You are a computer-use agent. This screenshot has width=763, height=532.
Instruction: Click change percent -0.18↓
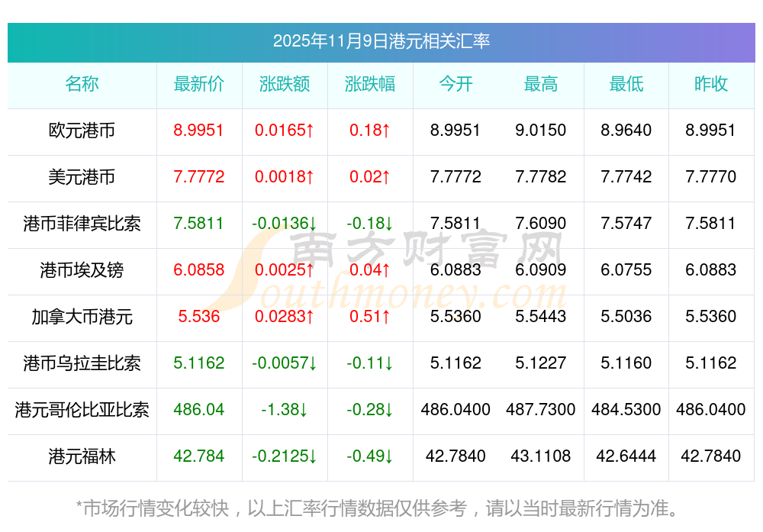click(x=370, y=224)
